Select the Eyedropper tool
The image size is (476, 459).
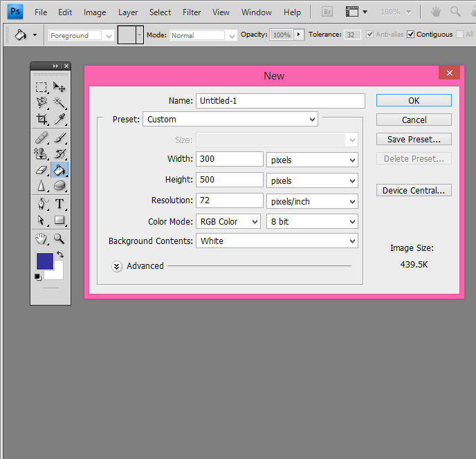click(x=59, y=119)
